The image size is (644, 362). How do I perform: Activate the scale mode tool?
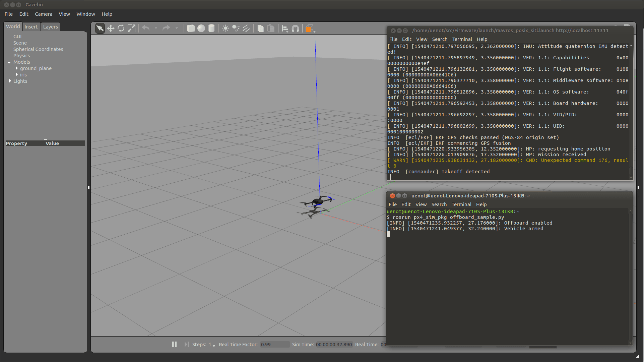(x=131, y=28)
